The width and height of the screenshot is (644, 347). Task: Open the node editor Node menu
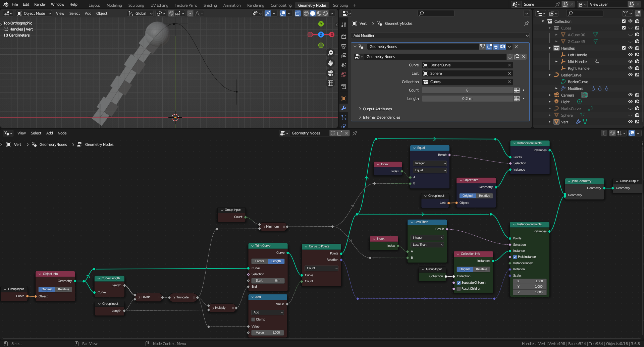point(62,133)
